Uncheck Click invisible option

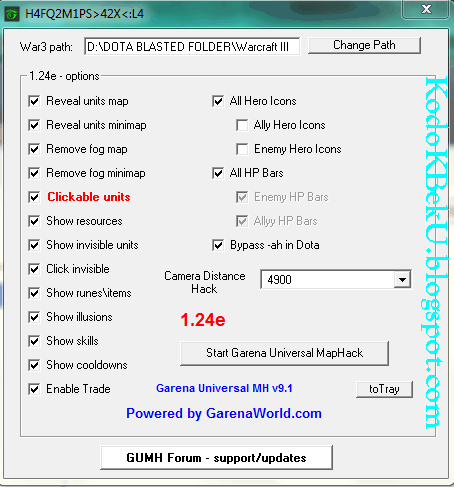[x=34, y=269]
